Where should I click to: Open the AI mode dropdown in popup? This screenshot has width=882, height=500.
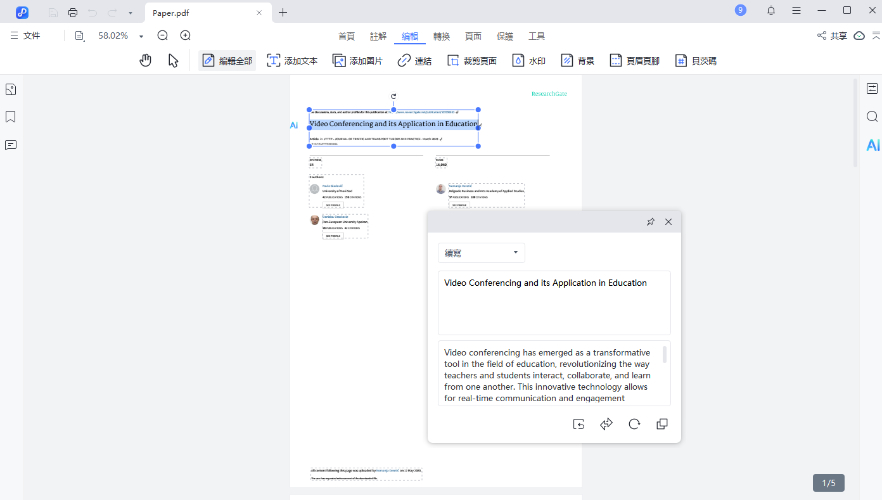pyautogui.click(x=481, y=253)
